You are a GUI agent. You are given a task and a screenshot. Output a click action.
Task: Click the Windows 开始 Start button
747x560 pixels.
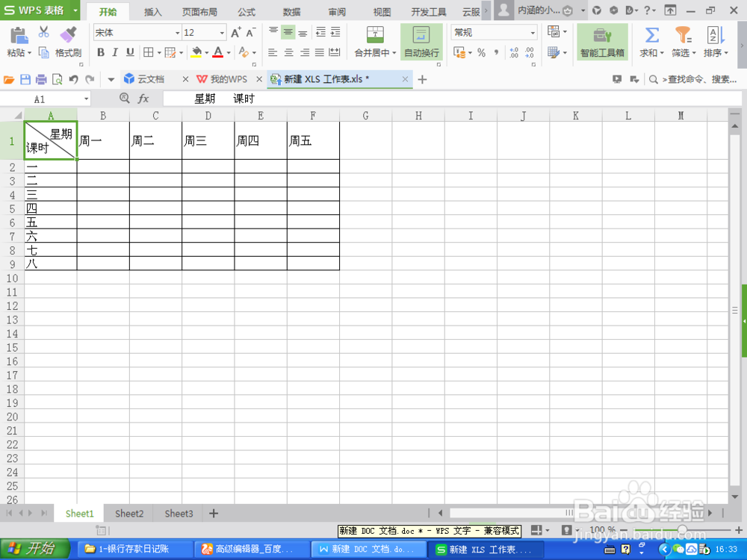tap(35, 549)
